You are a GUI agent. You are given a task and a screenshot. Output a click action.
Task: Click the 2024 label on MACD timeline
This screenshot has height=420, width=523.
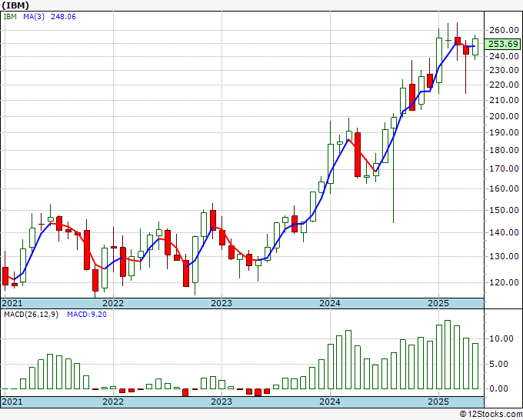[330, 402]
